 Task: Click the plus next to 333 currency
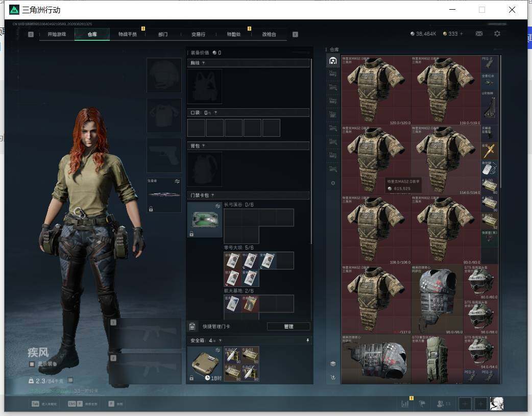461,34
